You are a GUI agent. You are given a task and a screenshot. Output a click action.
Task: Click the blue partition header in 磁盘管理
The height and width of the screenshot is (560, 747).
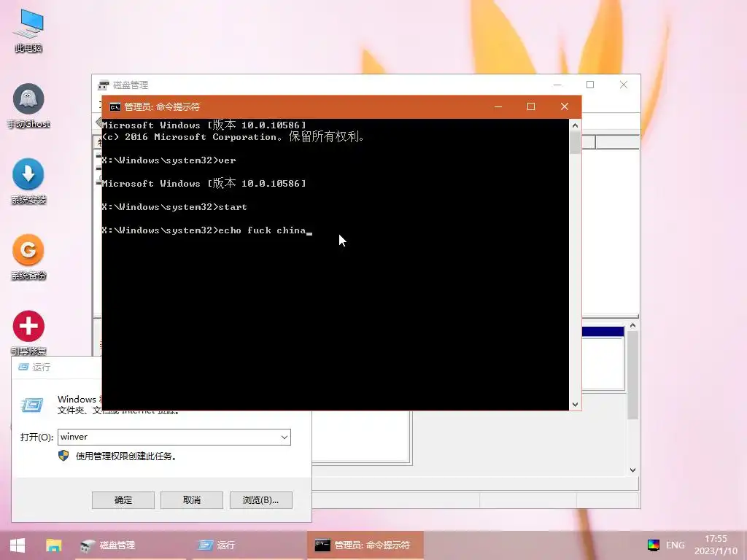coord(603,332)
